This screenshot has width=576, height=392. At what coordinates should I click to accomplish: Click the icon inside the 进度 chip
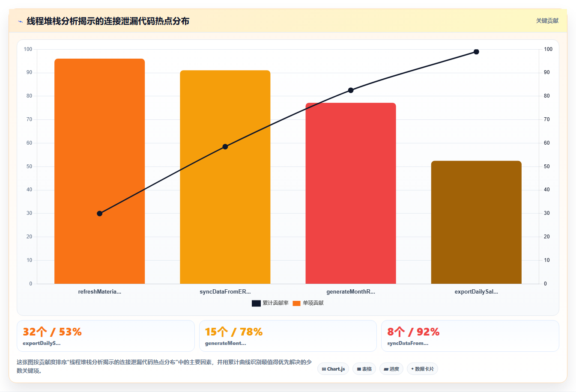[386, 369]
